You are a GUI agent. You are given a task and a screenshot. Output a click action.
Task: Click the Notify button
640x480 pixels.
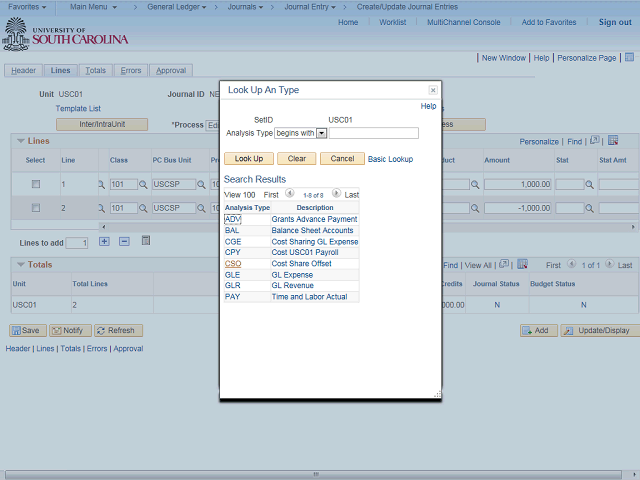pyautogui.click(x=70, y=330)
